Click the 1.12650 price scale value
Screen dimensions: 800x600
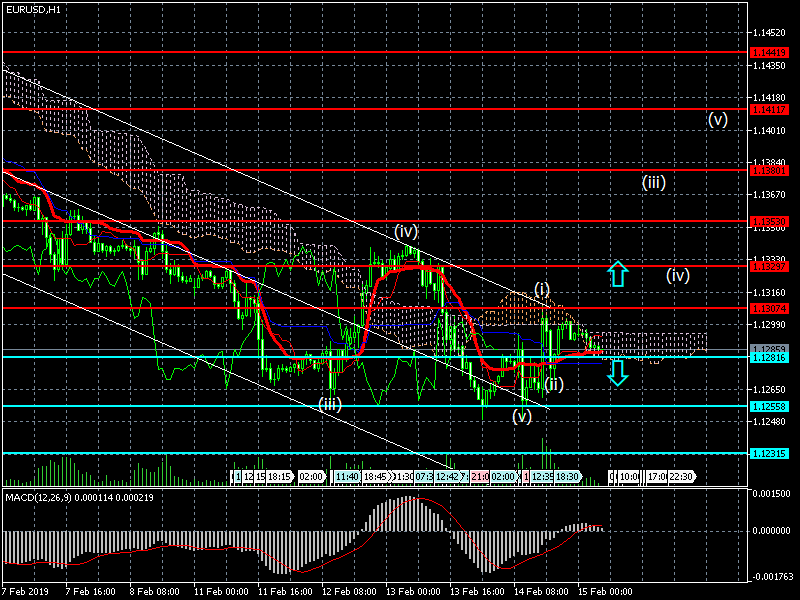pos(769,389)
